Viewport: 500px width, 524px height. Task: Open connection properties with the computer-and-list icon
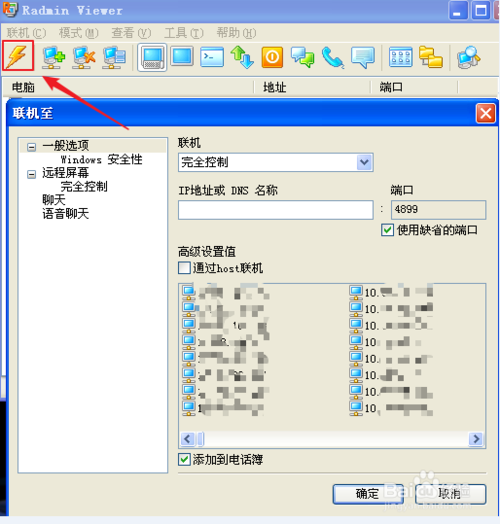(114, 57)
